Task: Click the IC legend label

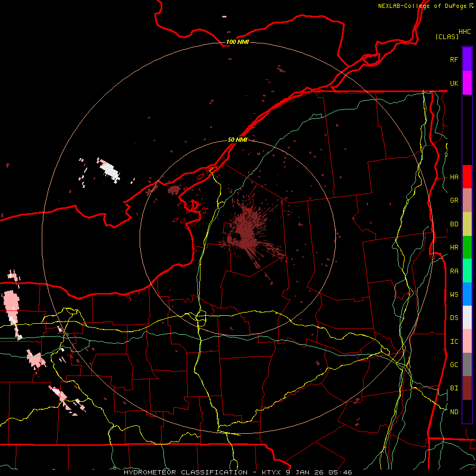Action: (454, 342)
